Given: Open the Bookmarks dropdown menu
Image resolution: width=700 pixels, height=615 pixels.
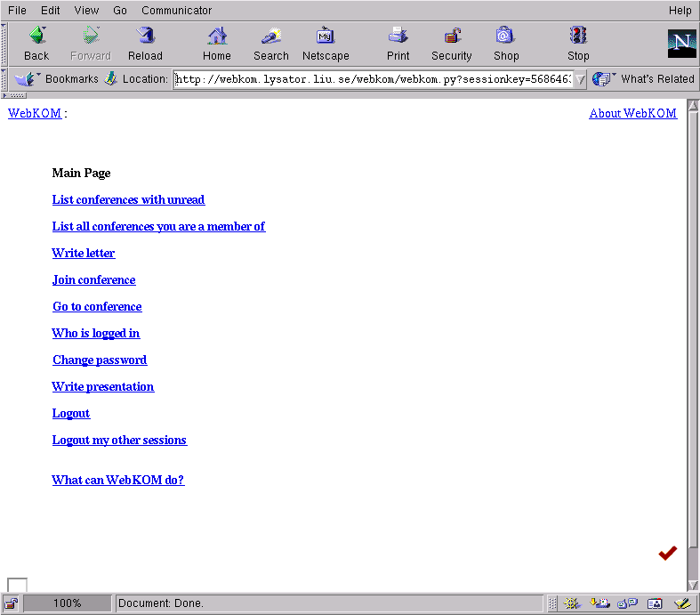Looking at the screenshot, I should tap(58, 79).
